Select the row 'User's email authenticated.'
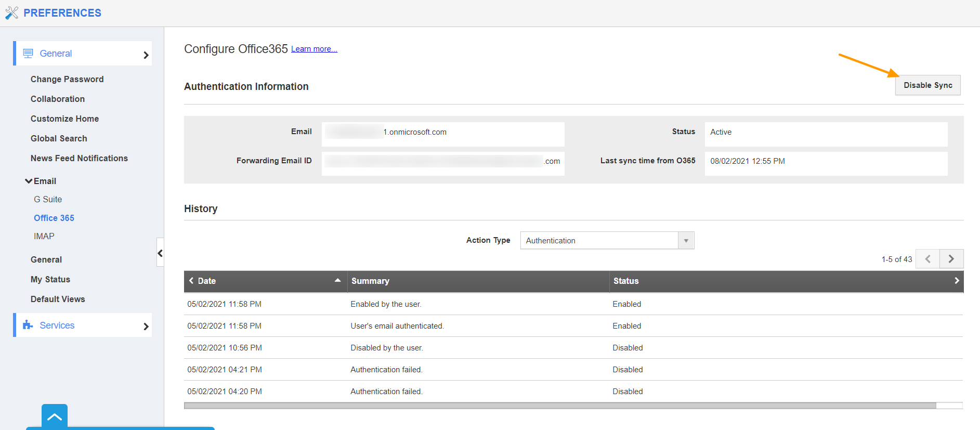The height and width of the screenshot is (430, 980). [x=573, y=326]
